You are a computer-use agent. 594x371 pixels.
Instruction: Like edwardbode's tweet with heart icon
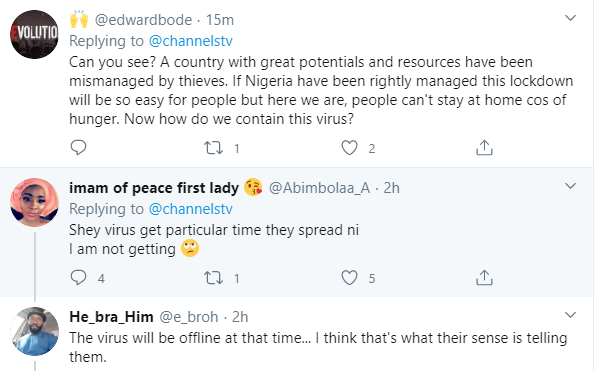[349, 148]
